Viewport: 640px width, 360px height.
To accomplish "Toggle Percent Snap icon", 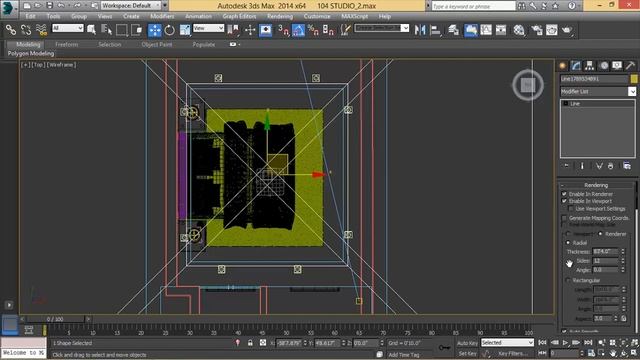I will pyautogui.click(x=313, y=30).
